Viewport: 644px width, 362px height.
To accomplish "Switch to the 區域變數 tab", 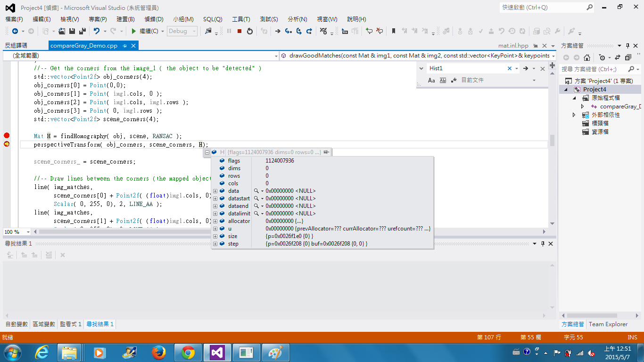I will pos(44,324).
